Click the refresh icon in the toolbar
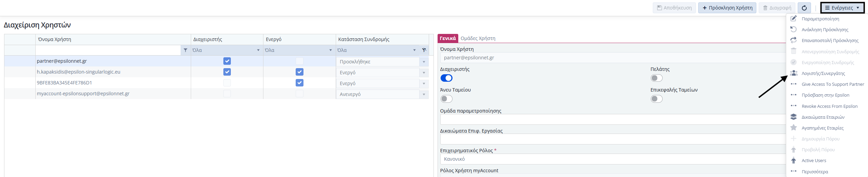The height and width of the screenshot is (177, 868). [804, 8]
